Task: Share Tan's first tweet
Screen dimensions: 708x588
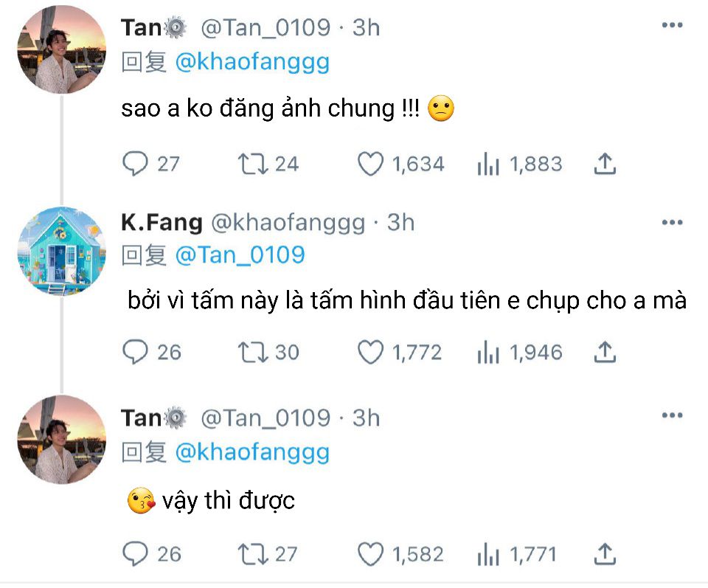Action: click(604, 164)
